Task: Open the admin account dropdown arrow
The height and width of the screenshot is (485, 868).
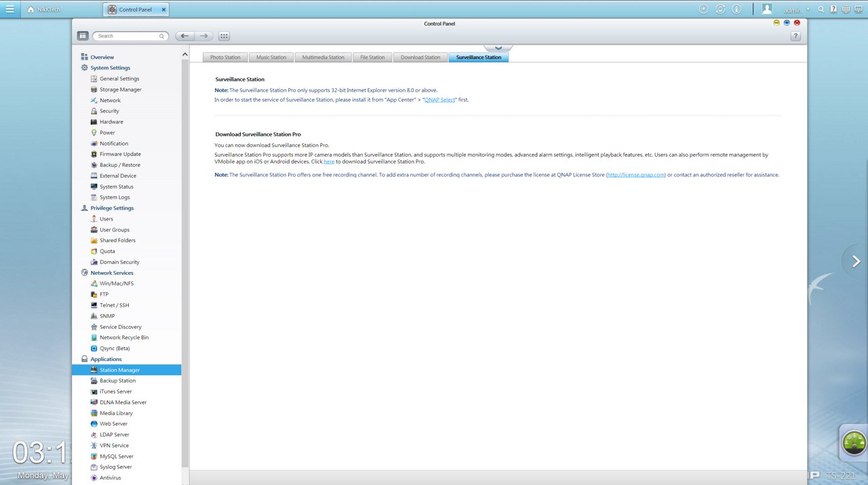Action: pyautogui.click(x=808, y=10)
